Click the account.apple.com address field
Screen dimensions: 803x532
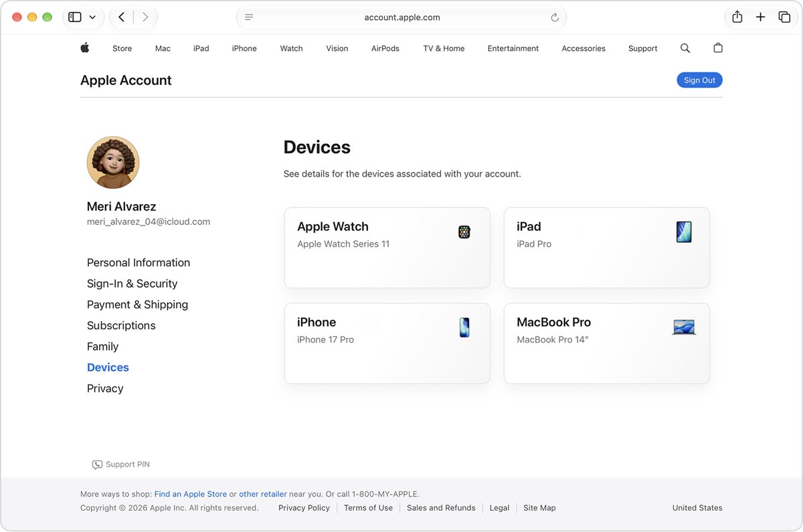click(x=401, y=17)
